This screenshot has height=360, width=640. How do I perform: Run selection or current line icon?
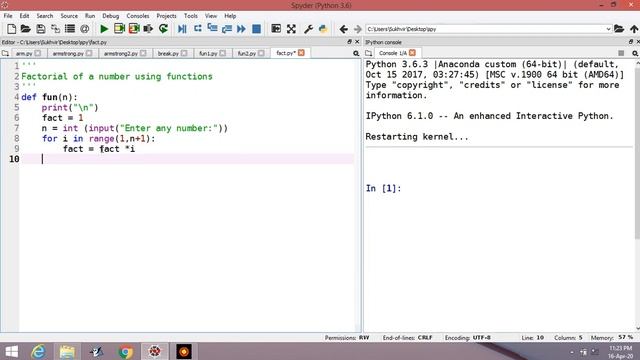point(148,29)
